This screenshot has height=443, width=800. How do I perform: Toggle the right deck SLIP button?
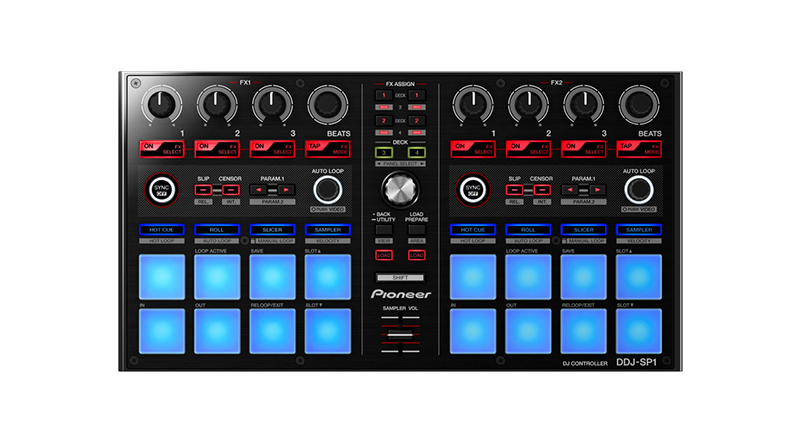coord(514,190)
